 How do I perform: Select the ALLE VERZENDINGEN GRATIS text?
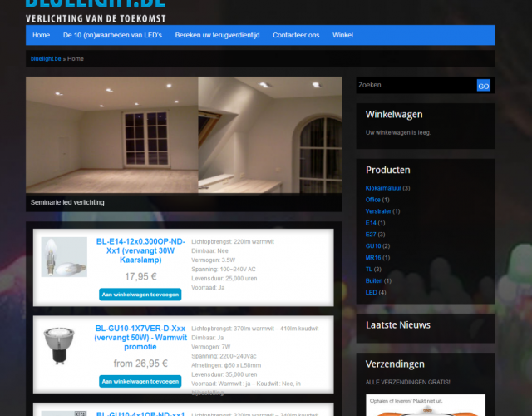pyautogui.click(x=408, y=383)
